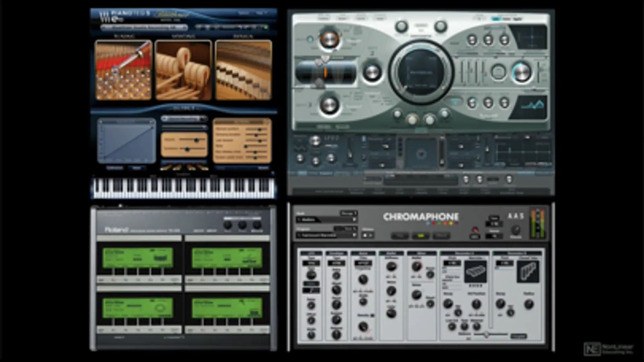Toggle Sculpture Object 1 power button

pos(310,39)
